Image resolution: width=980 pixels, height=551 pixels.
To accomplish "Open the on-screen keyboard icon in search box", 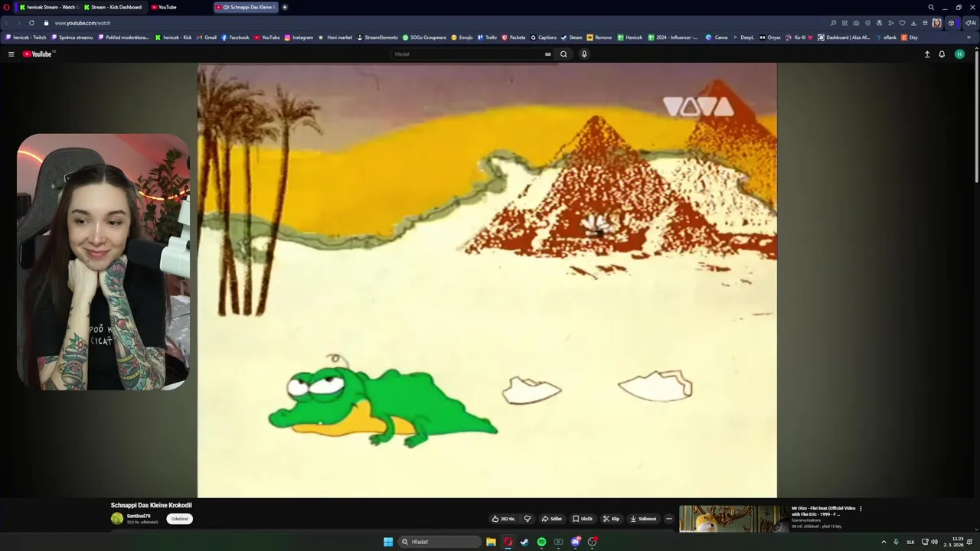I will point(547,54).
